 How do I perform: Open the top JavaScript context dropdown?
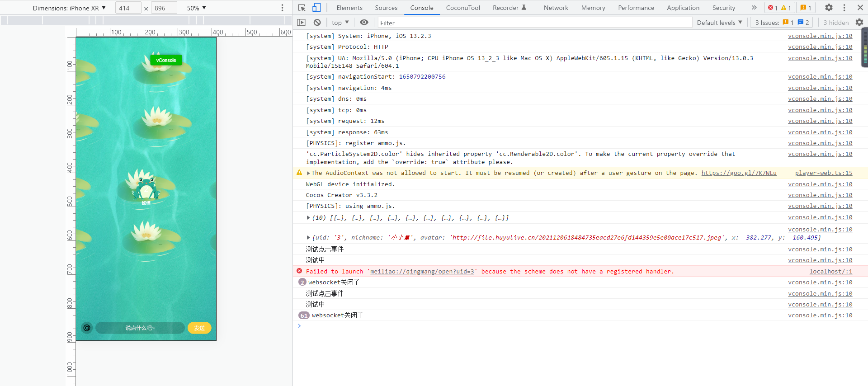[x=340, y=23]
